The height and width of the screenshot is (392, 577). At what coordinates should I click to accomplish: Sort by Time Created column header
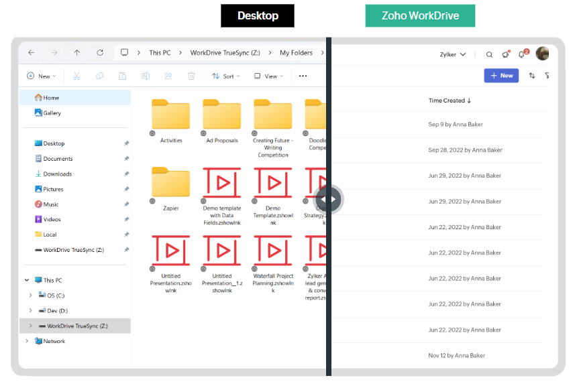tap(450, 101)
